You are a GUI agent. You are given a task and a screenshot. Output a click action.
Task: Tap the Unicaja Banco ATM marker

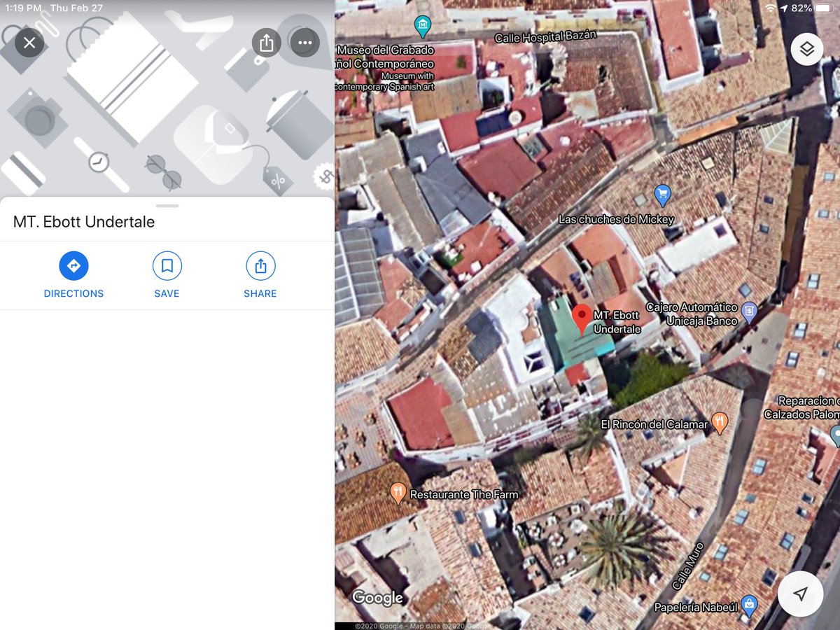(749, 312)
